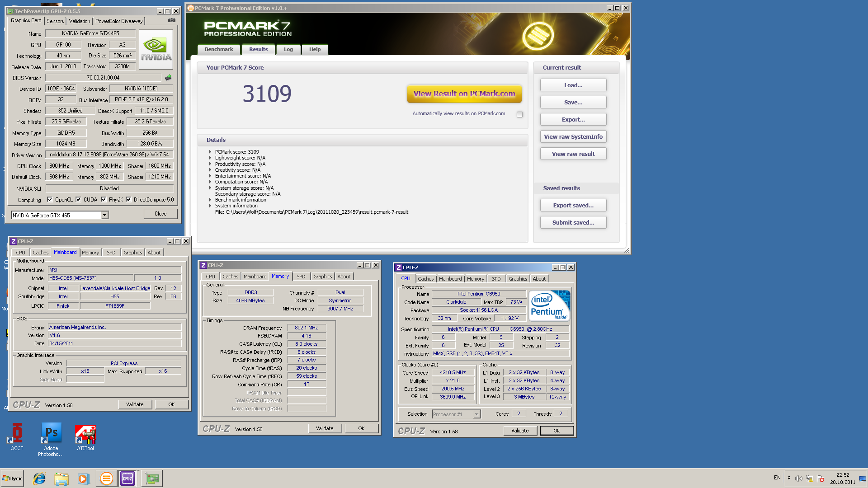Open the Adobe Photoshop desktop shortcut
868x488 pixels.
click(51, 440)
